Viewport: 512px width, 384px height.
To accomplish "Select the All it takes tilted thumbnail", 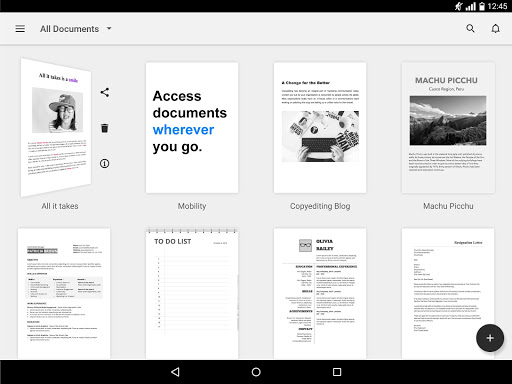I will tap(56, 128).
